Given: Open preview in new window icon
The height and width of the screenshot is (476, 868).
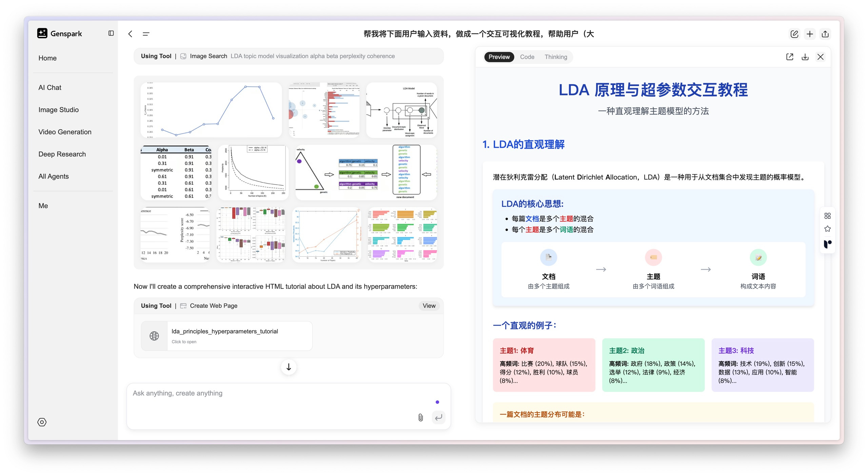Looking at the screenshot, I should tap(790, 57).
